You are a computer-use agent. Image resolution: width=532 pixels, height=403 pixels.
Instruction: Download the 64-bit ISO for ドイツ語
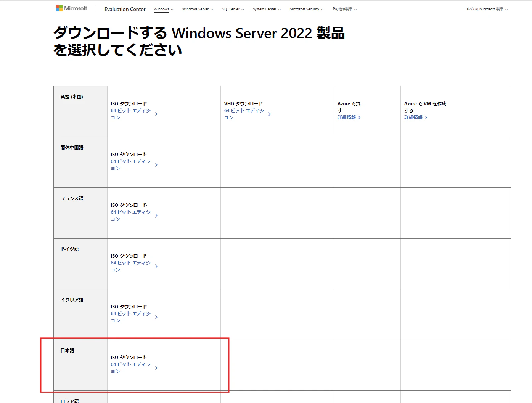[x=131, y=266]
